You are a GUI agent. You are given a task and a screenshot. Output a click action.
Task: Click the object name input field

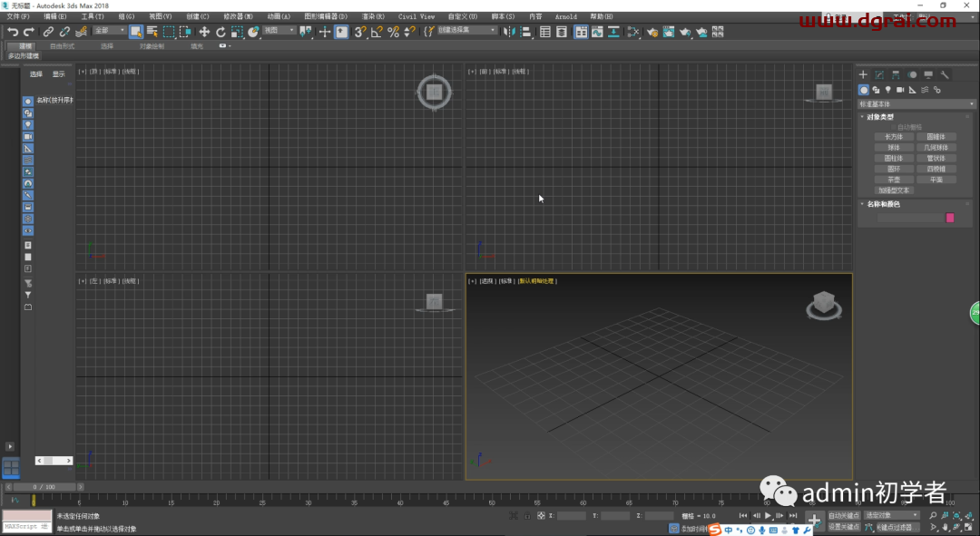(x=910, y=218)
